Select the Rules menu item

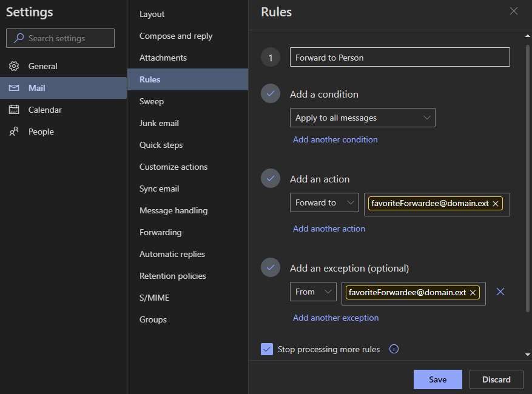point(187,79)
